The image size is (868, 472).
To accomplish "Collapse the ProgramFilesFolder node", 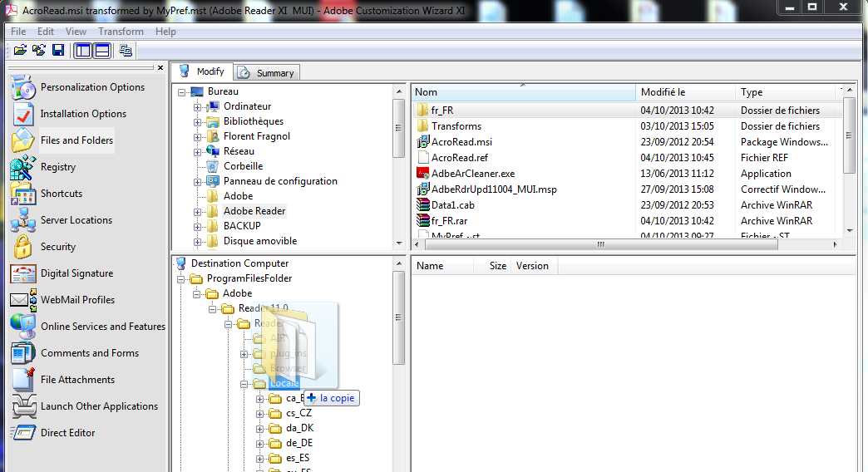I will [181, 279].
